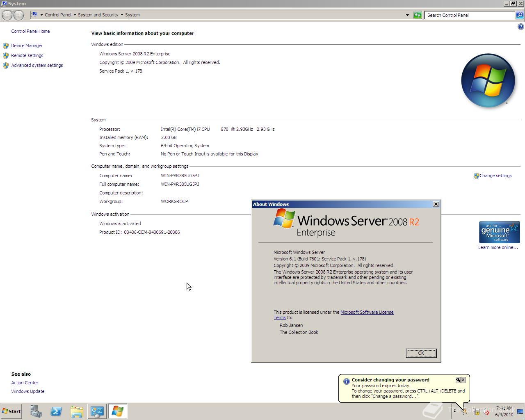Click the 64-bit Operating System value
525x420 pixels.
(x=185, y=146)
